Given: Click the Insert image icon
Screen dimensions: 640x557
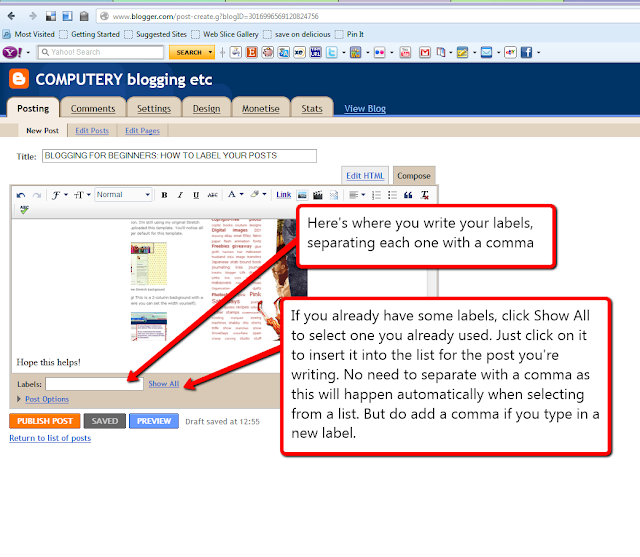Looking at the screenshot, I should point(302,195).
